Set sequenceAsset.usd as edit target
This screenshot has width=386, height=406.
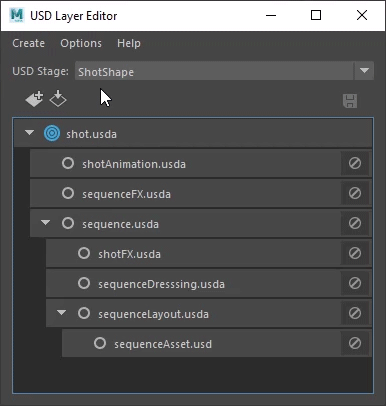(x=100, y=343)
